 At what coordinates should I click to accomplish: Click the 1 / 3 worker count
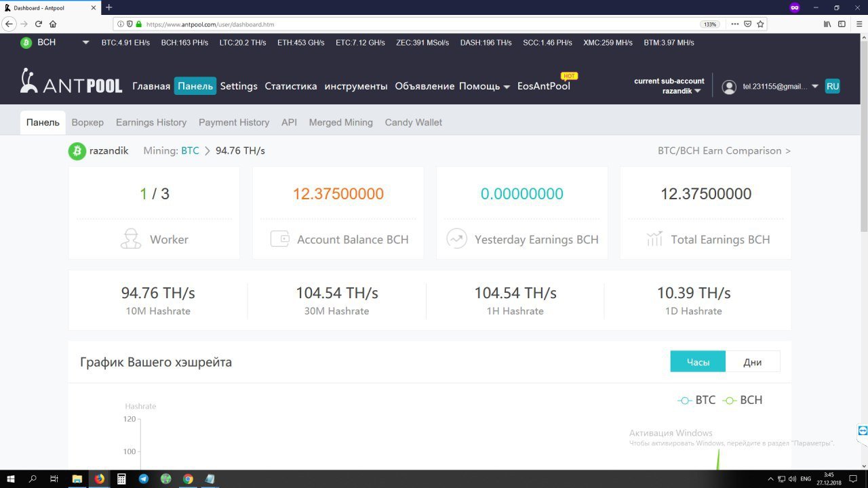point(155,194)
